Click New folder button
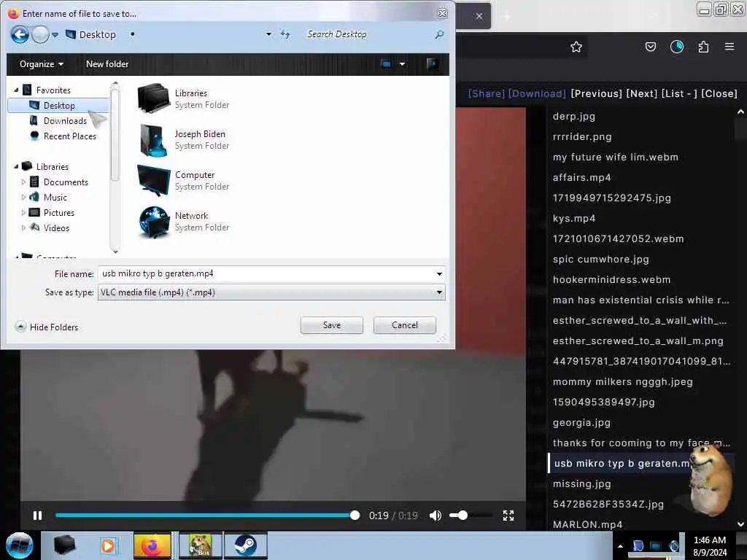 pos(107,64)
